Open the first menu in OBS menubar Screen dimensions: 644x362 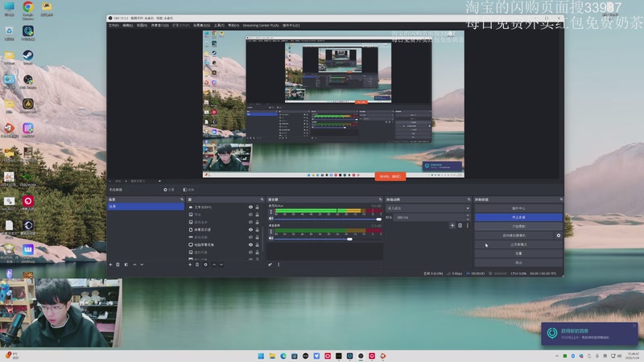[x=113, y=25]
